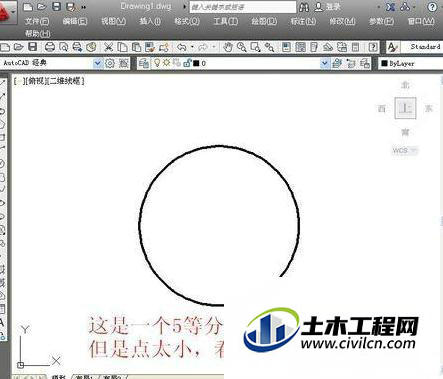This screenshot has width=443, height=379.
Task: Click the Plot Preview icon
Action: 64,47
